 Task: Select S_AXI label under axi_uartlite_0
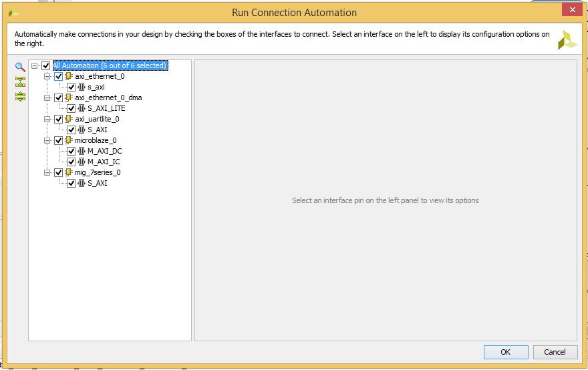point(98,130)
